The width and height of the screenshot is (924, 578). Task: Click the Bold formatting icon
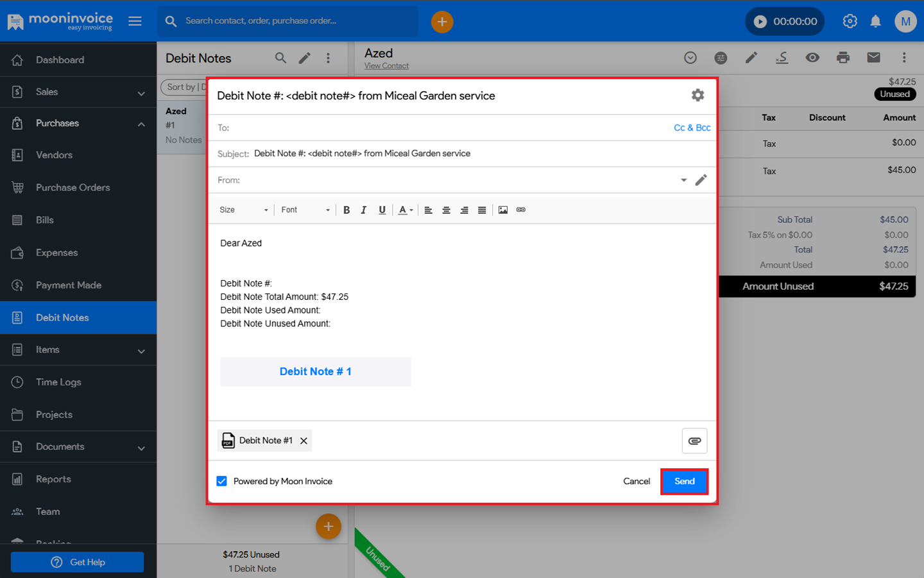click(x=346, y=210)
